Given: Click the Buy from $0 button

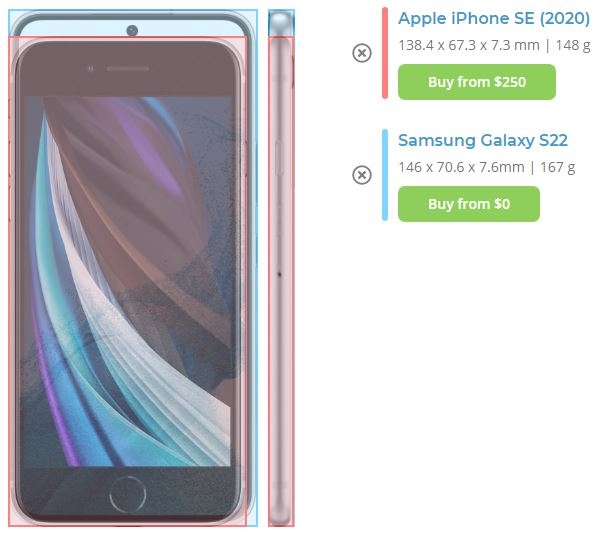Looking at the screenshot, I should click(469, 204).
